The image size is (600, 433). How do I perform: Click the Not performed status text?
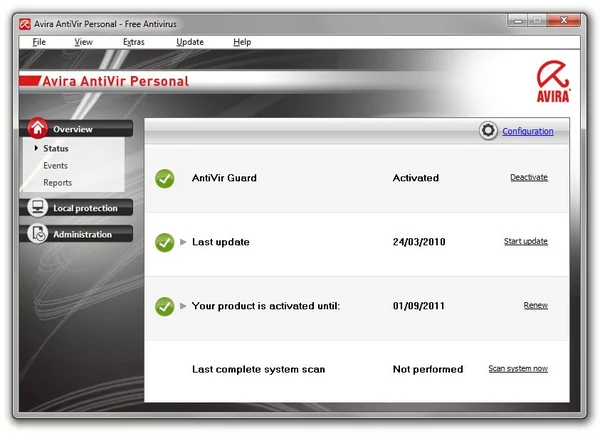pos(428,369)
